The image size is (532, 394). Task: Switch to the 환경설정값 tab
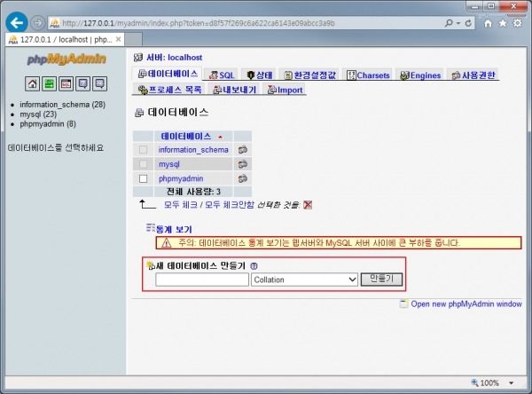pos(309,75)
